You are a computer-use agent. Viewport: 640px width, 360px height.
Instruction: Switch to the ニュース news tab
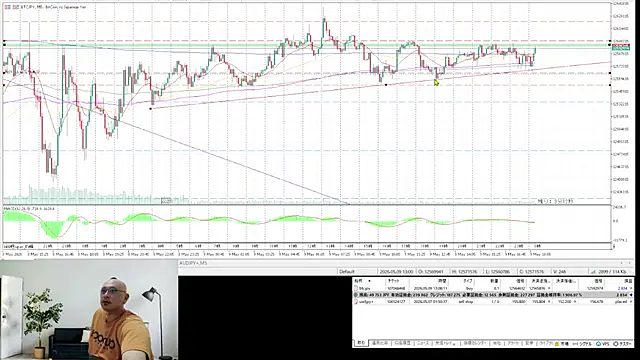(x=422, y=344)
